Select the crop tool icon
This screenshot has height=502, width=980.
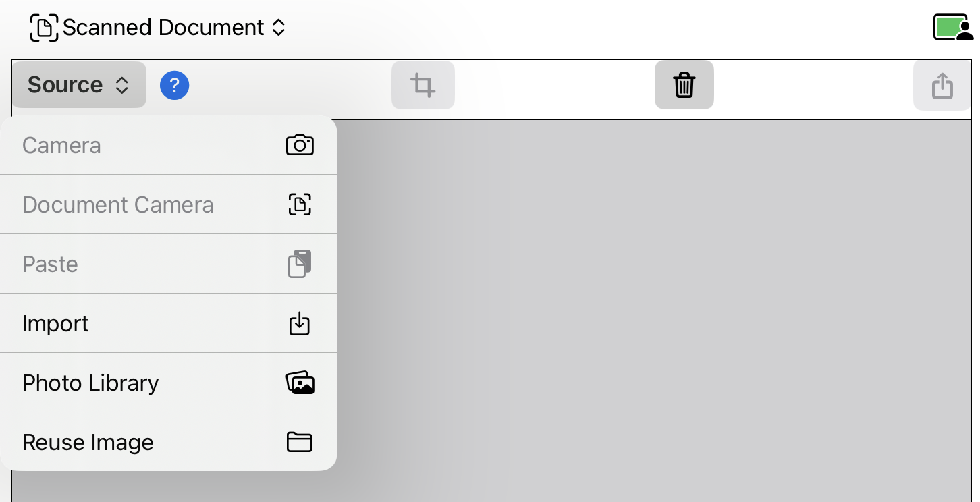(x=423, y=85)
